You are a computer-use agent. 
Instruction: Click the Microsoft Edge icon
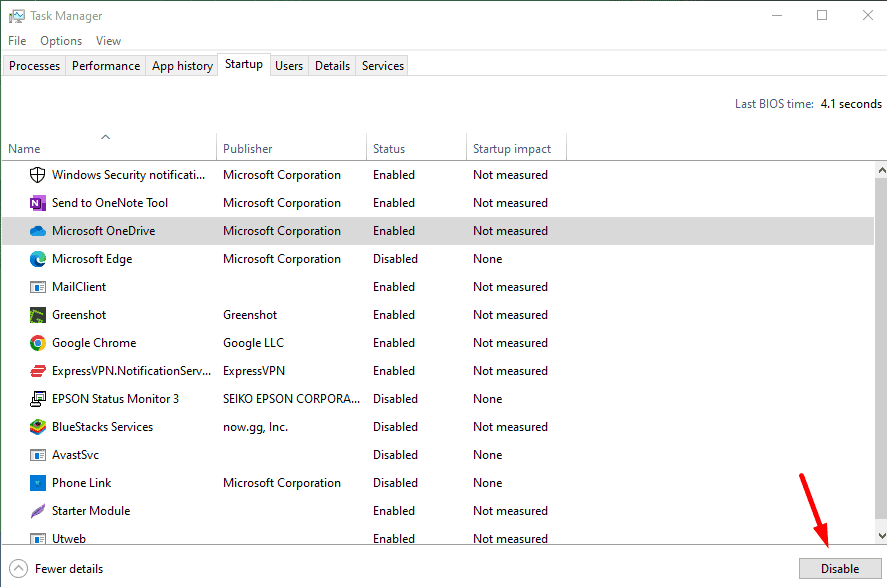[37, 259]
